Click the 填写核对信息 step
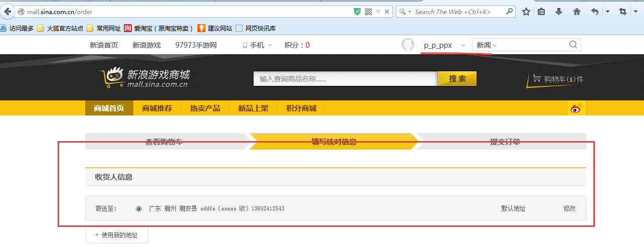The image size is (644, 247). point(334,142)
